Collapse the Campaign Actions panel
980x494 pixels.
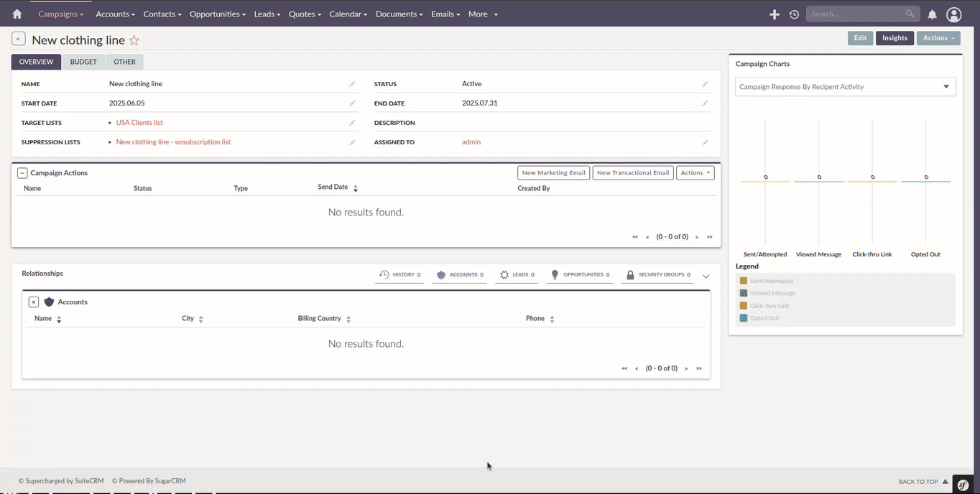22,173
